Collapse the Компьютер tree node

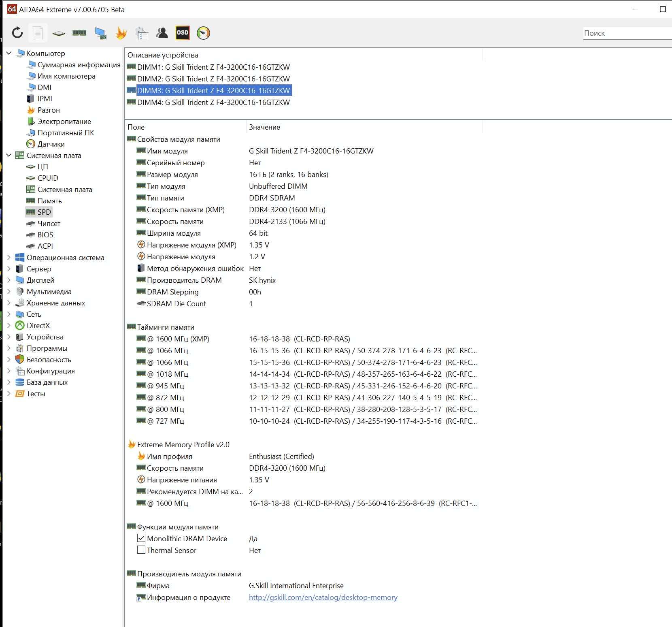point(9,53)
